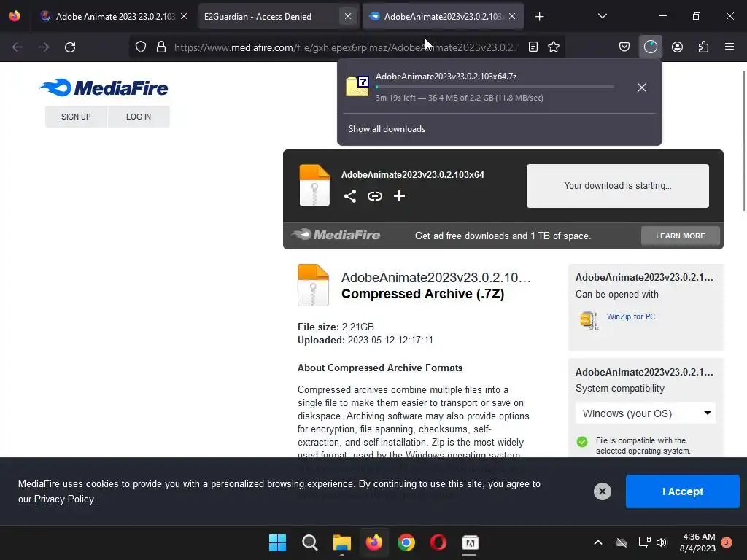Click the SIGN UP button
The width and height of the screenshot is (747, 560).
[x=76, y=117]
